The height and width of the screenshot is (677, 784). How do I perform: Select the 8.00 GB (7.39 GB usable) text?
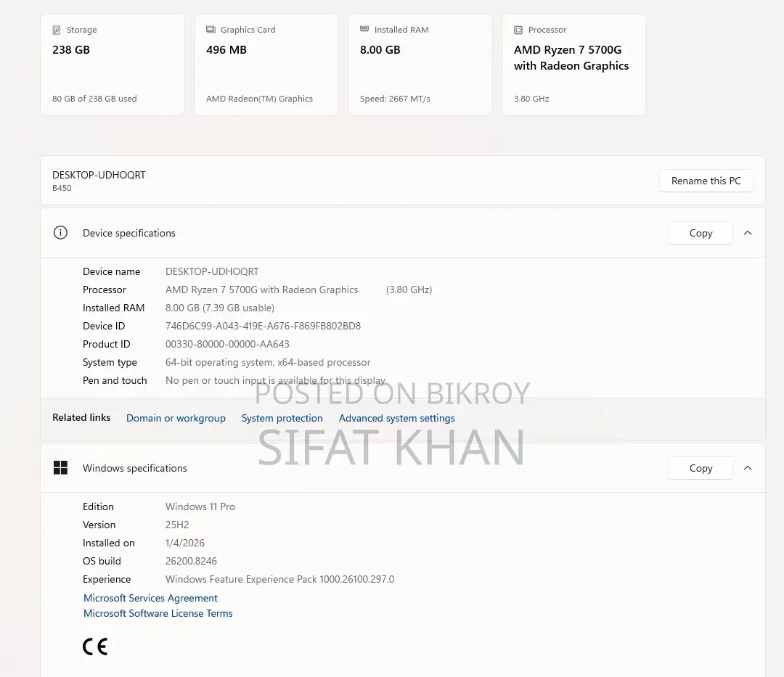pyautogui.click(x=220, y=308)
